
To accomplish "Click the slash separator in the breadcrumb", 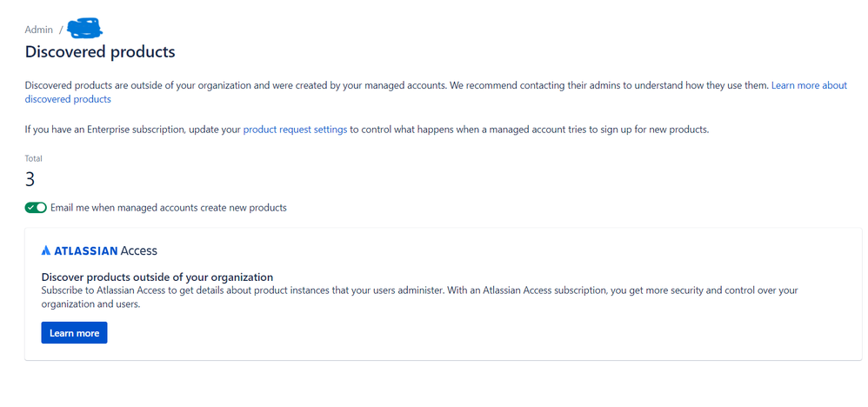I will click(x=61, y=30).
